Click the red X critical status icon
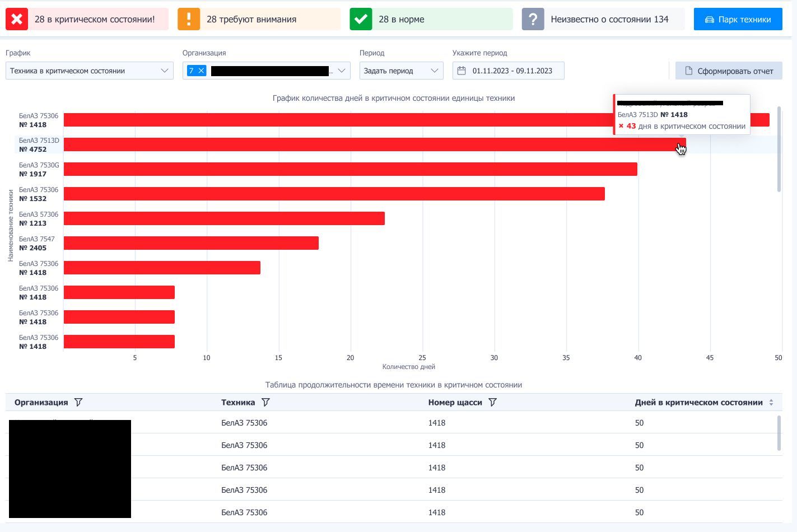797x532 pixels. pos(17,20)
